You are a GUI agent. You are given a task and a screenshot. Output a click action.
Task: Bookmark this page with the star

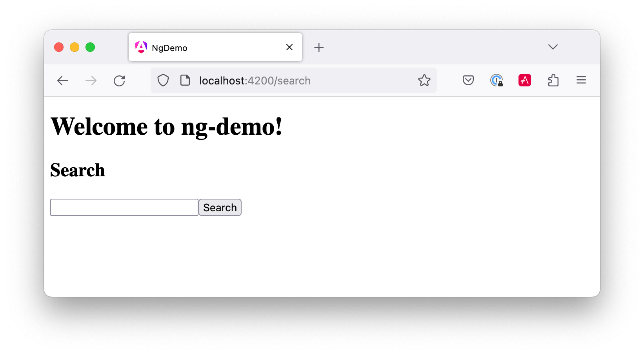point(424,81)
